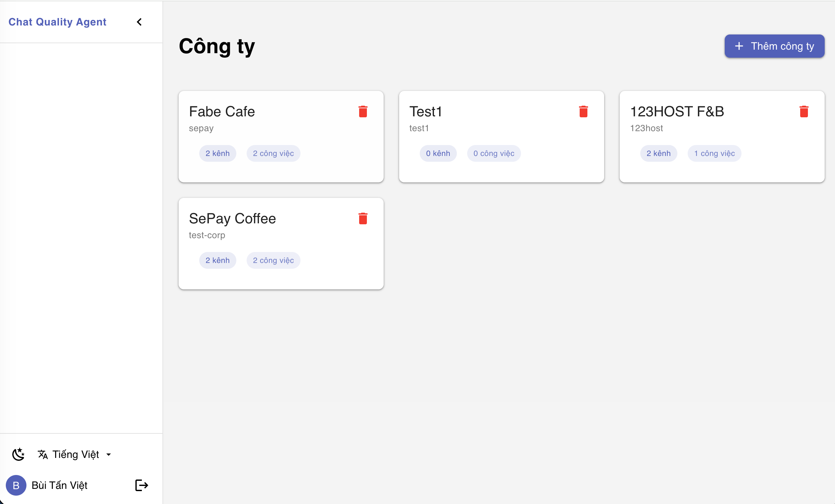Click the 2 công việc chip on Fabe Cafe

(273, 153)
